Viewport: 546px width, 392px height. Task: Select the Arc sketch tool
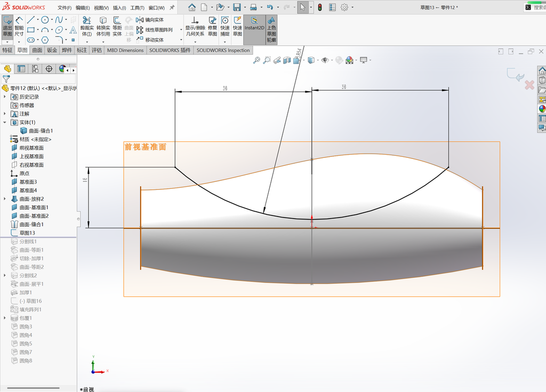tap(45, 30)
